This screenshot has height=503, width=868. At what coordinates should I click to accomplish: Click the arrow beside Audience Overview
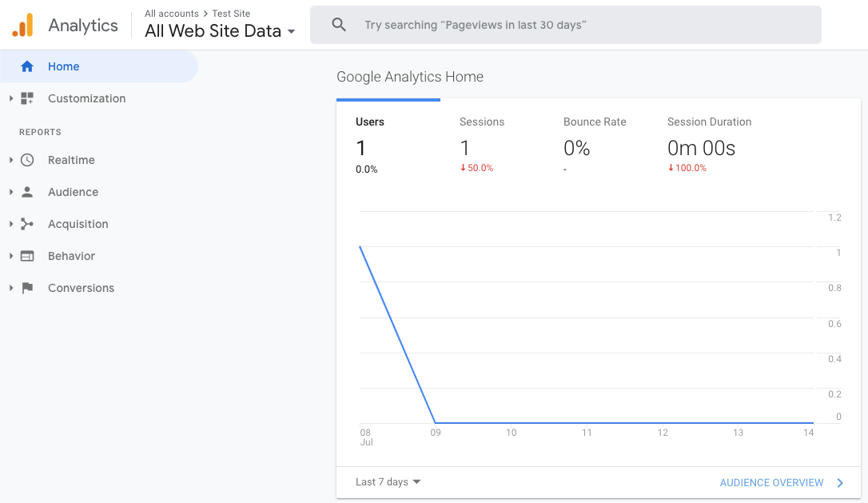(840, 482)
